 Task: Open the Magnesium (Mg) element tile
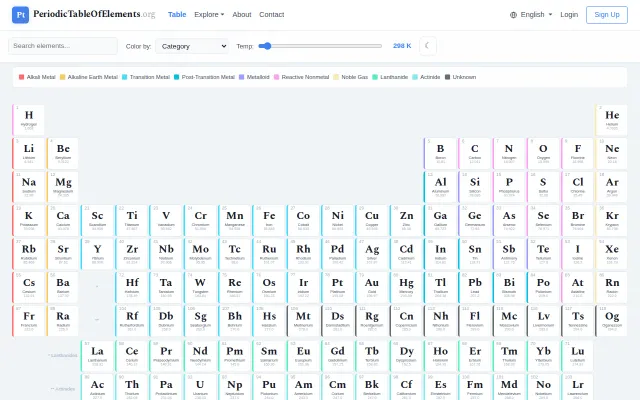pos(63,187)
